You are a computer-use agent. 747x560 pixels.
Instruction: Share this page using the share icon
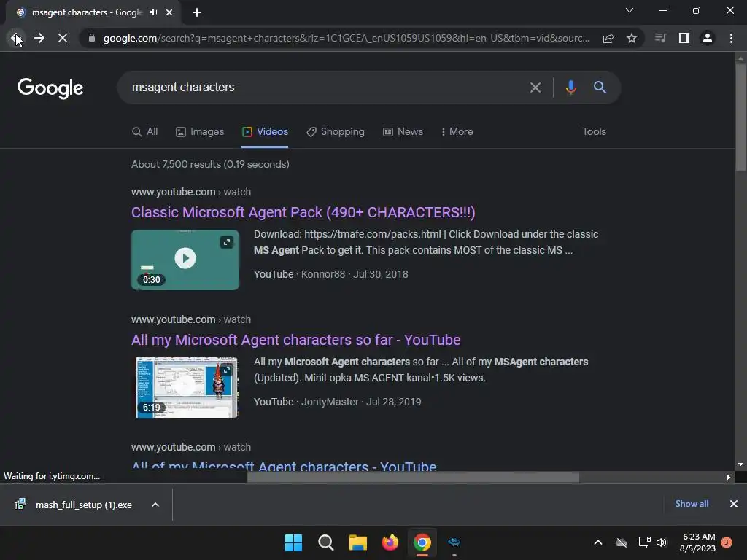(x=608, y=38)
